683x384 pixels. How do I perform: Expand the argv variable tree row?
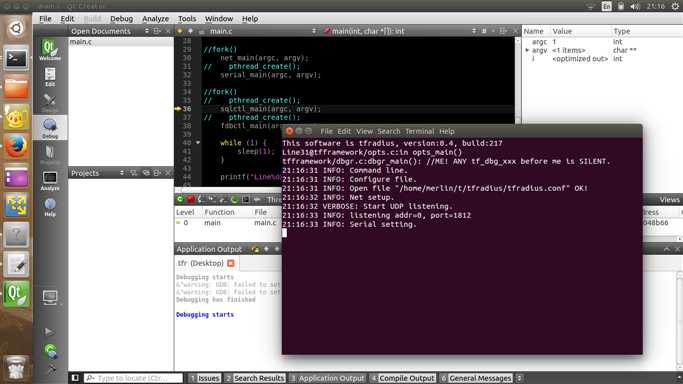click(x=528, y=51)
